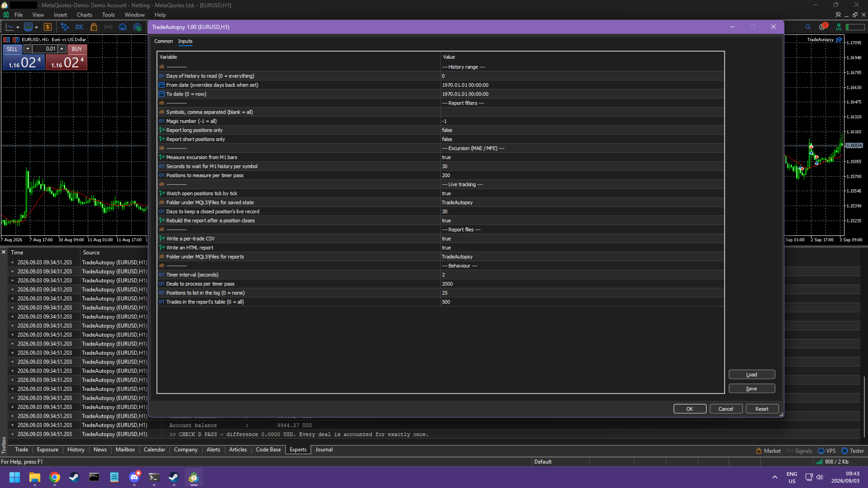The height and width of the screenshot is (488, 868).
Task: Open the search magnifier in the toolbar
Action: pyautogui.click(x=808, y=27)
